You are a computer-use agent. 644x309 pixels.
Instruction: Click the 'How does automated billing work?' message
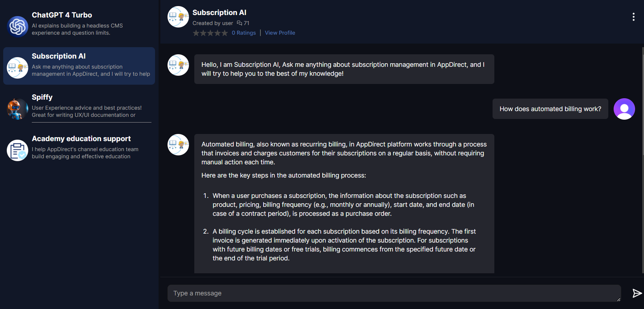pyautogui.click(x=550, y=109)
